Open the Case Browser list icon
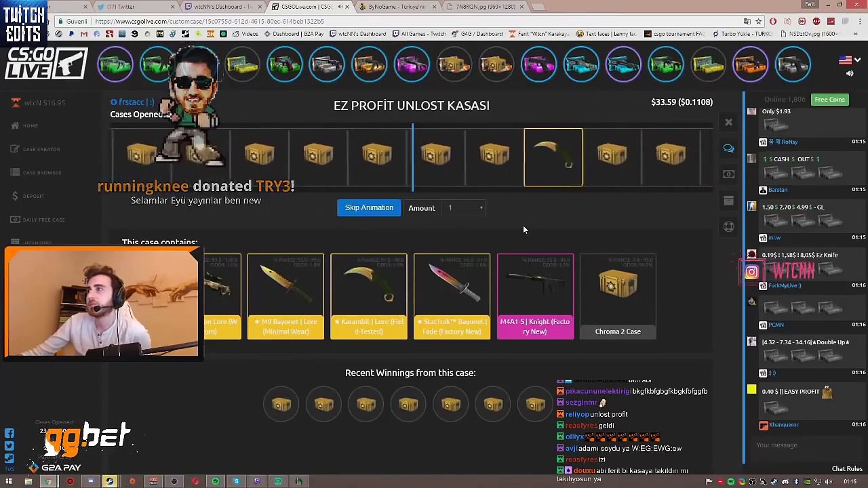 15,172
